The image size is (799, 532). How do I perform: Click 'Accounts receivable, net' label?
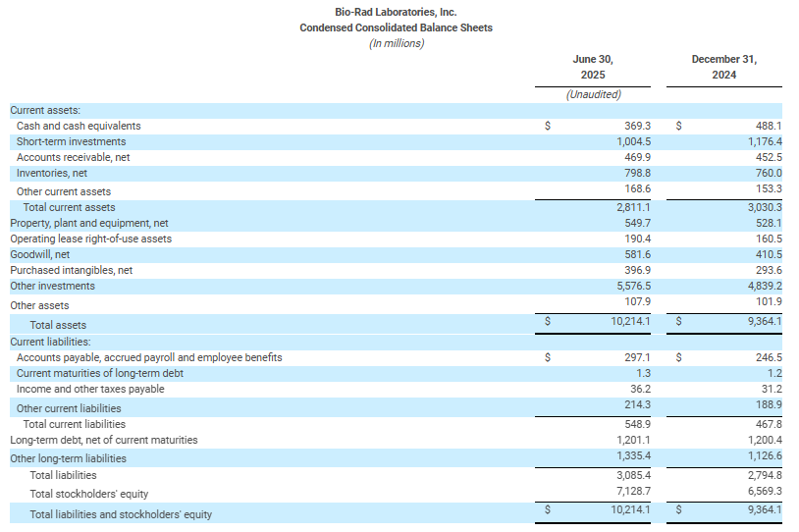click(x=73, y=157)
